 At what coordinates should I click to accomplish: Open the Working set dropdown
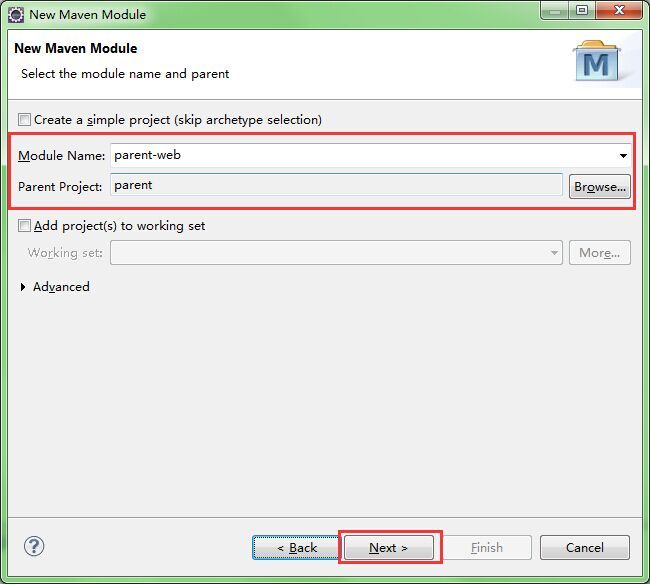336,252
